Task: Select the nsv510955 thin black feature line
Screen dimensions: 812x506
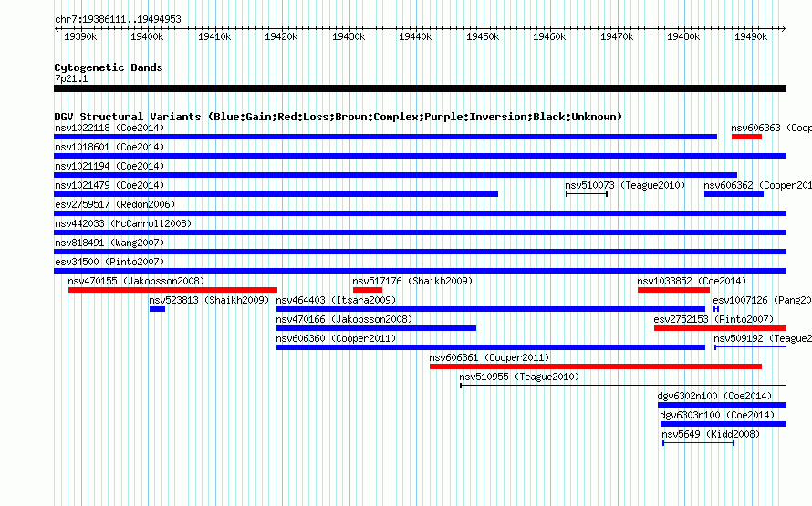Action: point(623,386)
